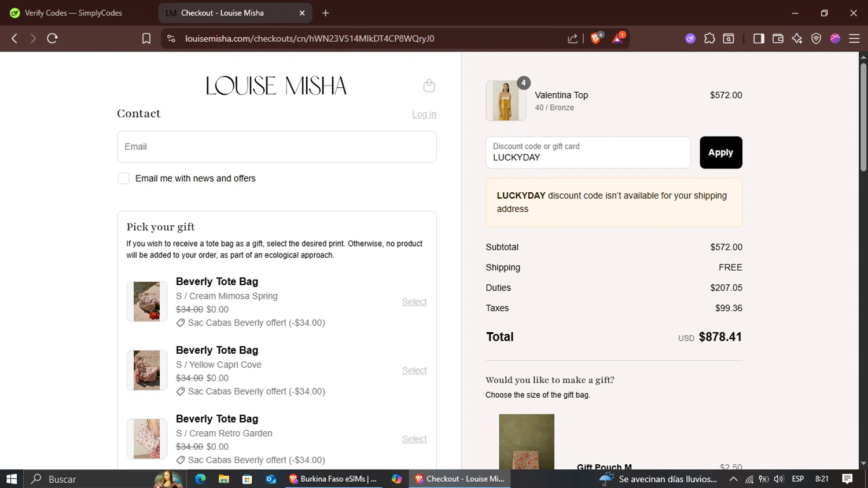Click the Valentina Top product thumbnail
The height and width of the screenshot is (488, 868).
click(x=506, y=101)
